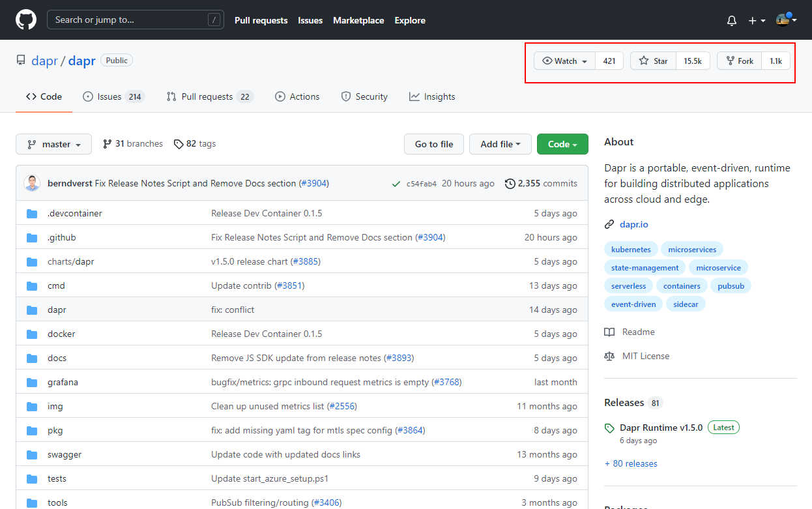Viewport: 812px width, 509px height.
Task: Click the pkg folder icon
Action: pyautogui.click(x=32, y=431)
